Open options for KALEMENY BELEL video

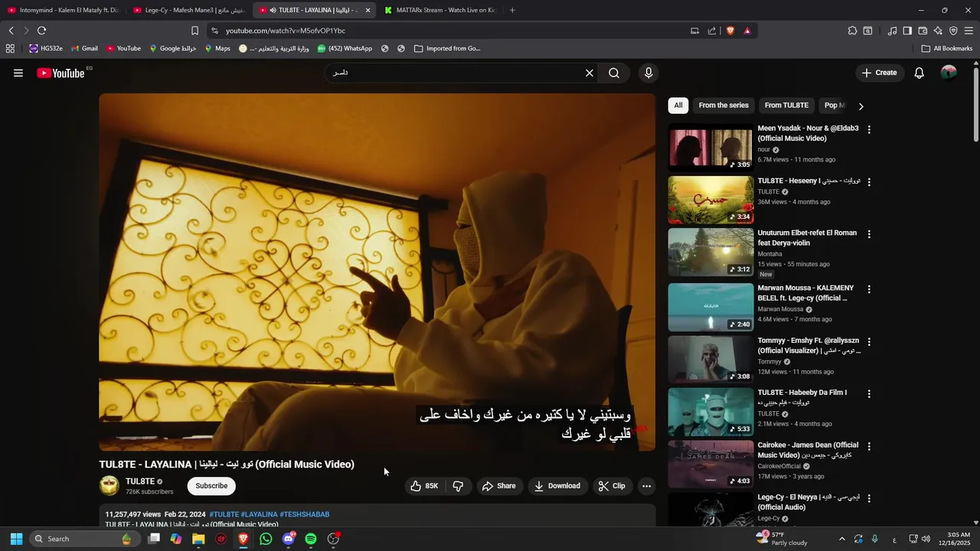[x=869, y=289]
